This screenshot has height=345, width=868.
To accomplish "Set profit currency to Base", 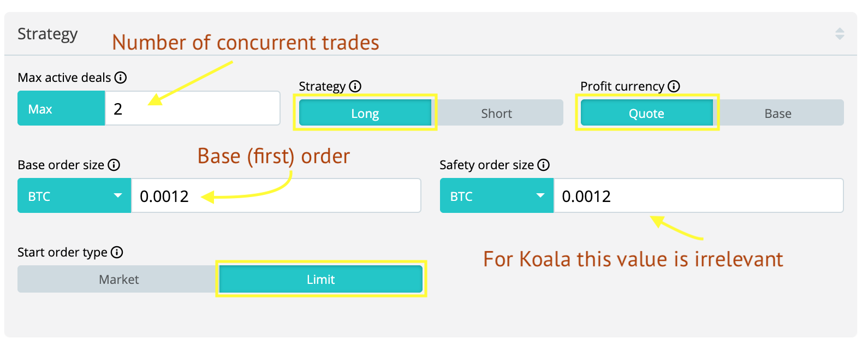I will click(x=778, y=113).
